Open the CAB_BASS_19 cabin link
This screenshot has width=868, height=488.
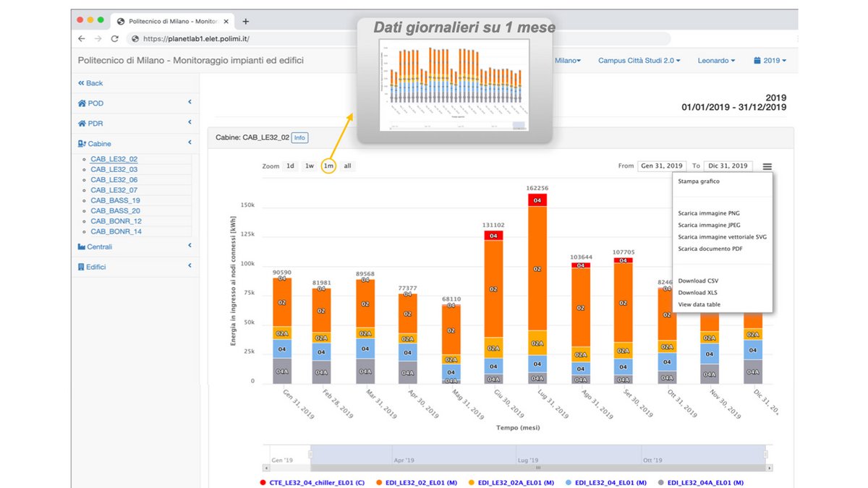[x=115, y=200]
